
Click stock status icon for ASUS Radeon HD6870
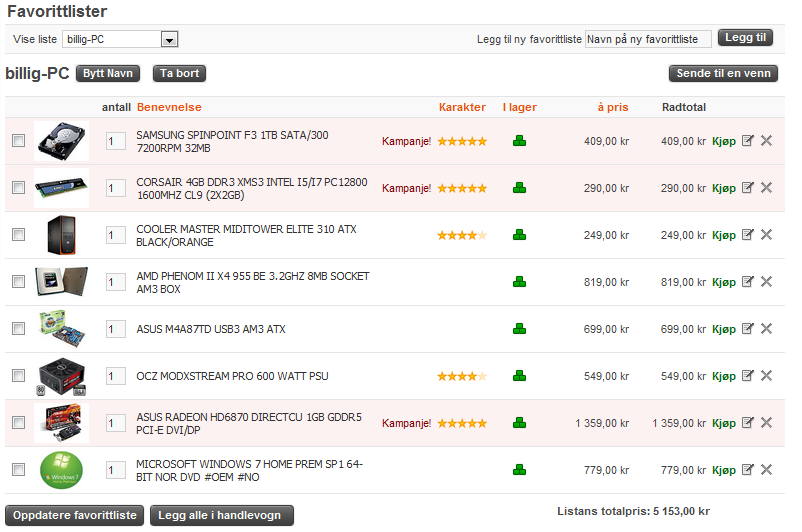(x=519, y=423)
